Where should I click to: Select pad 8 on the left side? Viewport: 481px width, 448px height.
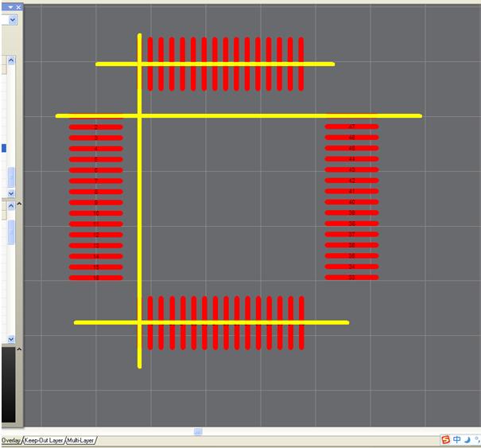coord(95,192)
